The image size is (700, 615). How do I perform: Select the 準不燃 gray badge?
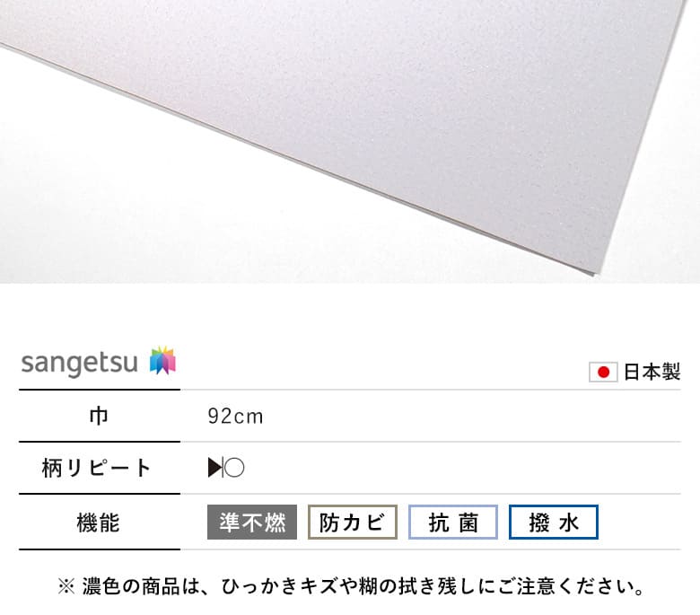(x=252, y=523)
